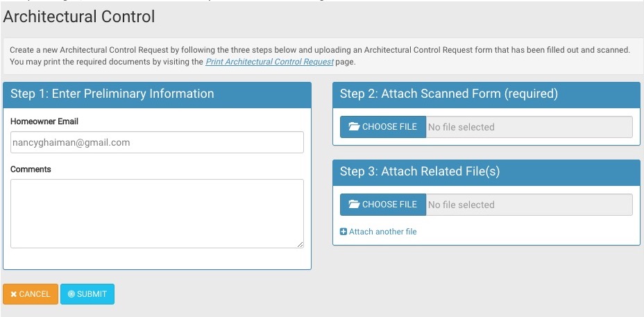Click Step 3's "No file selected" field

pyautogui.click(x=529, y=205)
